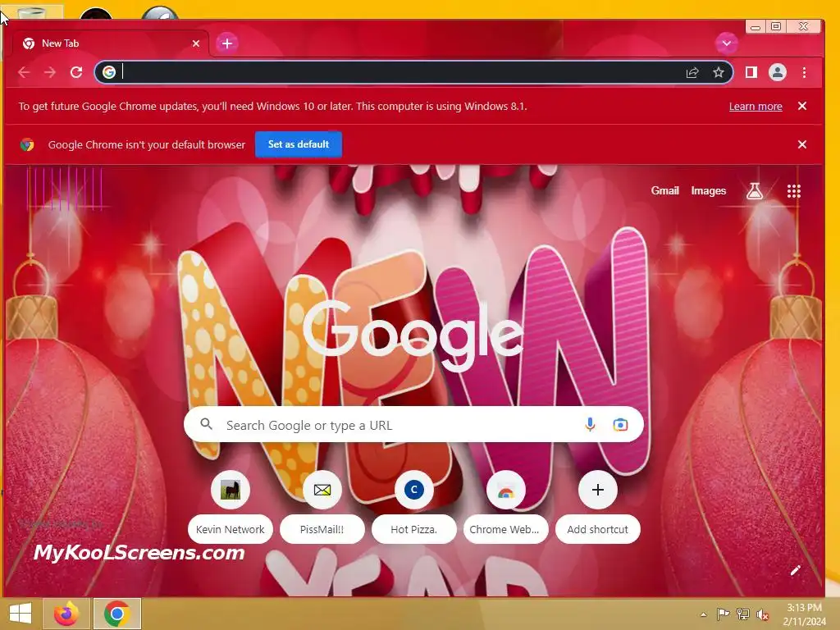Image resolution: width=840 pixels, height=630 pixels.
Task: Customize this page with pencil icon
Action: 796,571
